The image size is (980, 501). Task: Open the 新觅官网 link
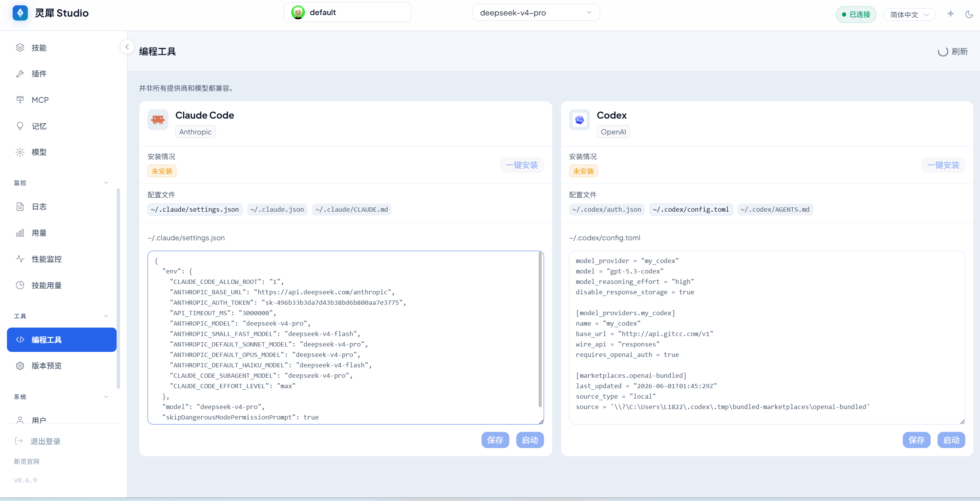tap(27, 462)
